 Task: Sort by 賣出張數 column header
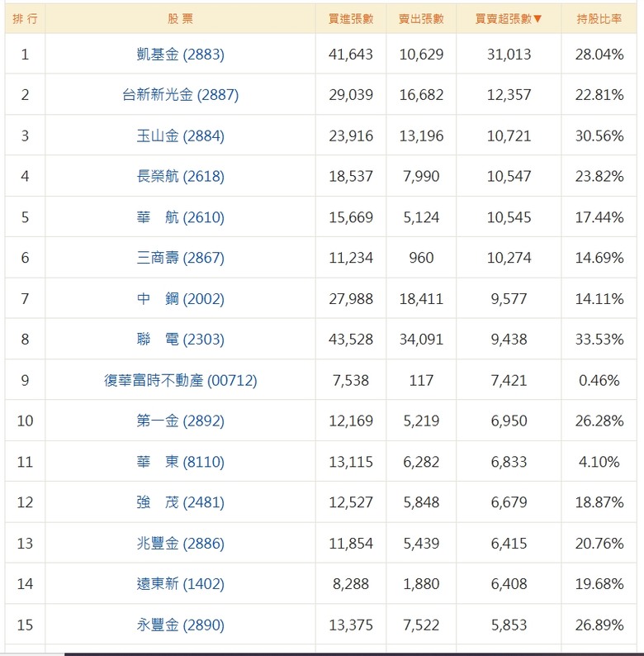click(421, 19)
